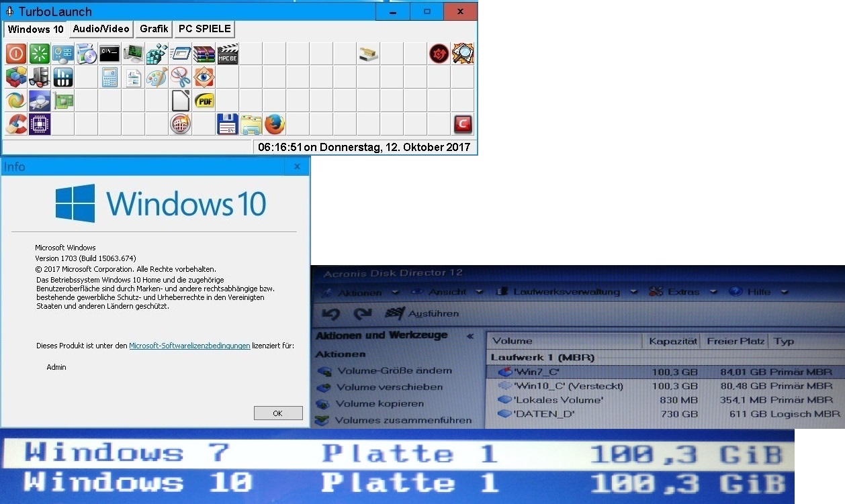Open the Command Prompt icon in TurboLaunch
Viewport: 845px width, 504px height.
click(109, 54)
